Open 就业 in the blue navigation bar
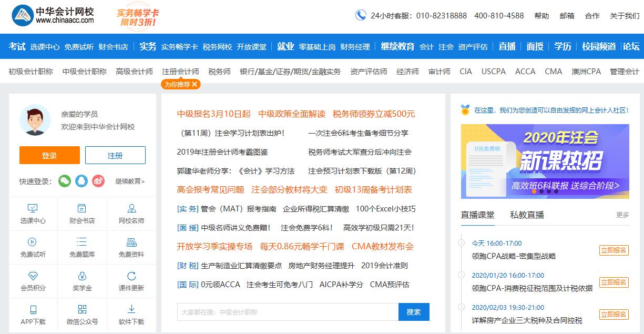Screen dimensions: 644x334 [285, 46]
